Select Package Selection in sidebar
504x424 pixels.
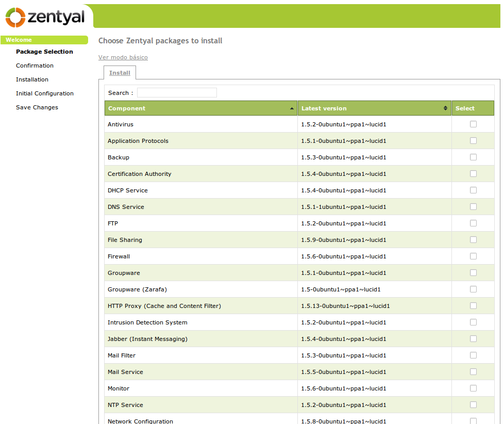tap(44, 52)
